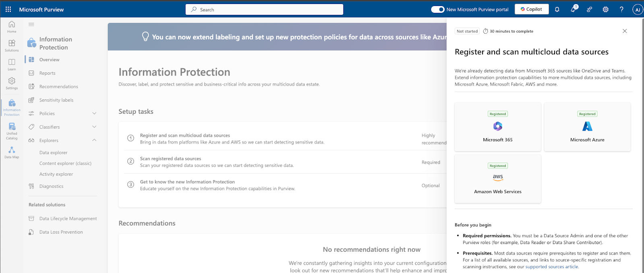The width and height of the screenshot is (644, 273).
Task: Toggle the New Microsoft Purview portal switch
Action: [438, 9]
